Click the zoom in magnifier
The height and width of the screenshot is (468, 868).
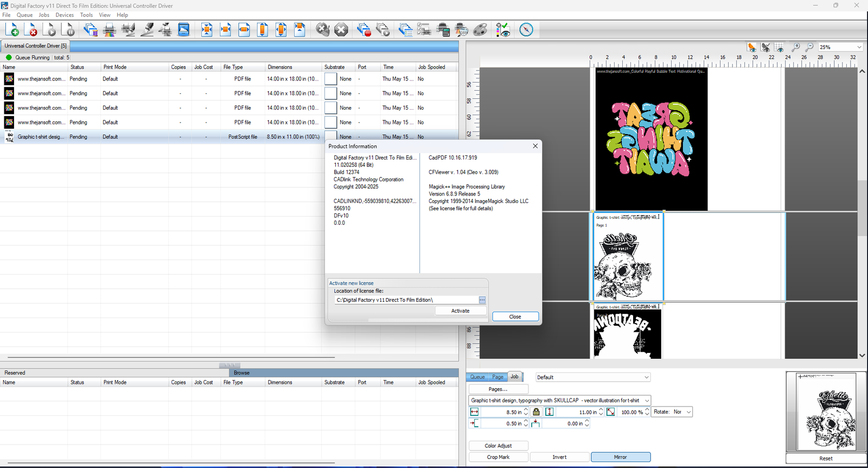click(x=795, y=47)
